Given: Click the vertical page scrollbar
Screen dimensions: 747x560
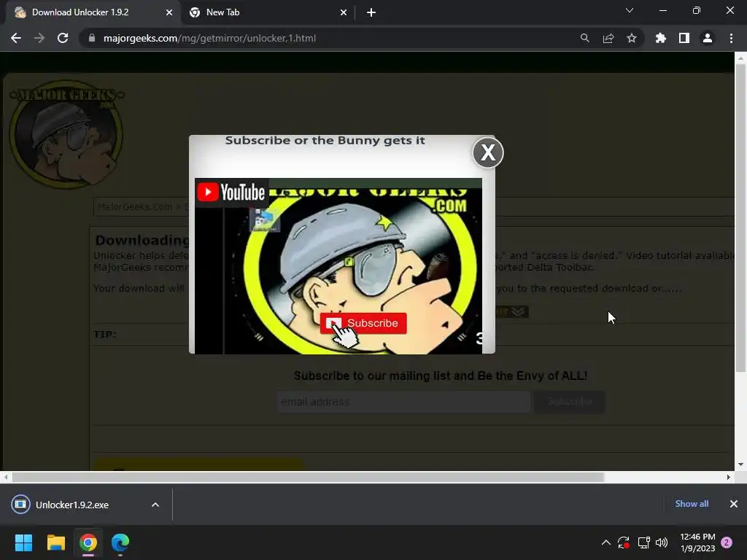Looking at the screenshot, I should pos(740,219).
